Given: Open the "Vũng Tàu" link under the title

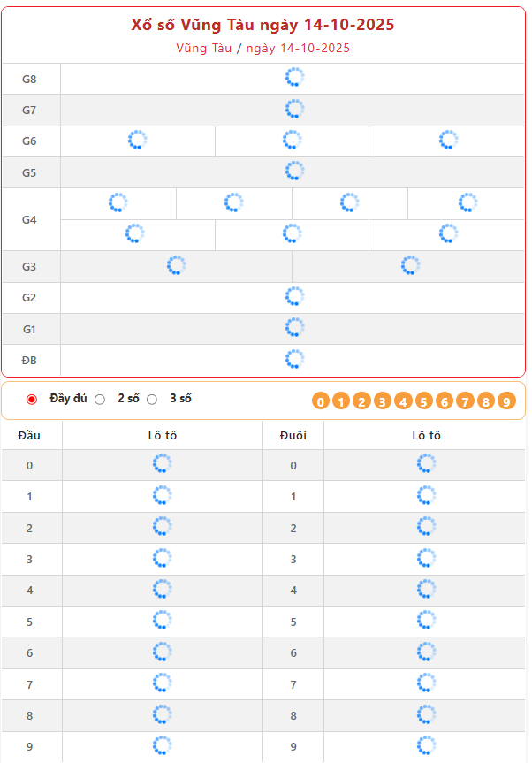Looking at the screenshot, I should [x=203, y=48].
